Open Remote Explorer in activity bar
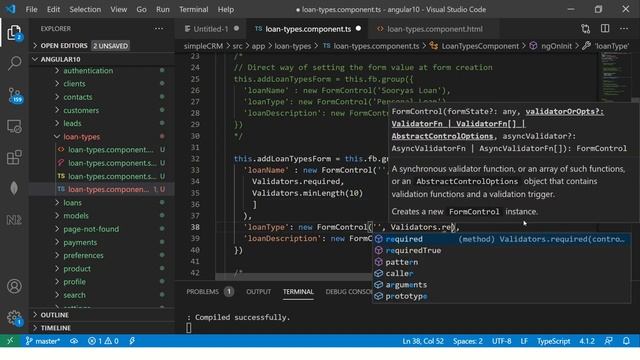Screen dimensions: 640x360 pos(14,127)
